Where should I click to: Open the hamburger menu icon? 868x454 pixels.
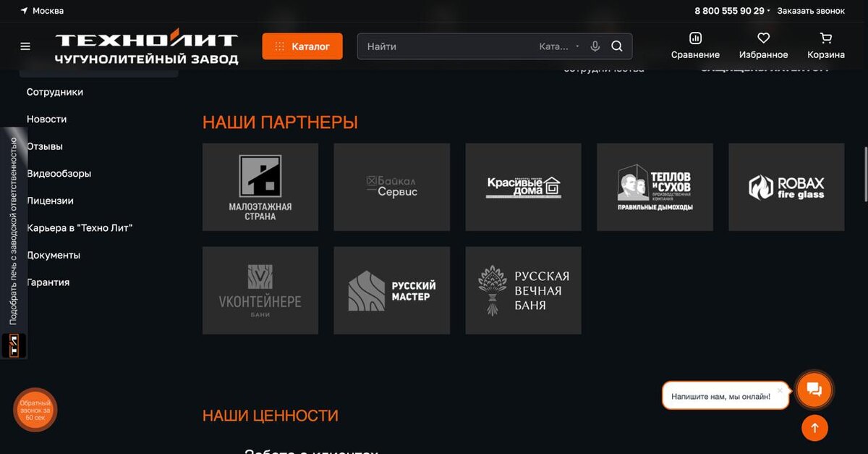[25, 46]
